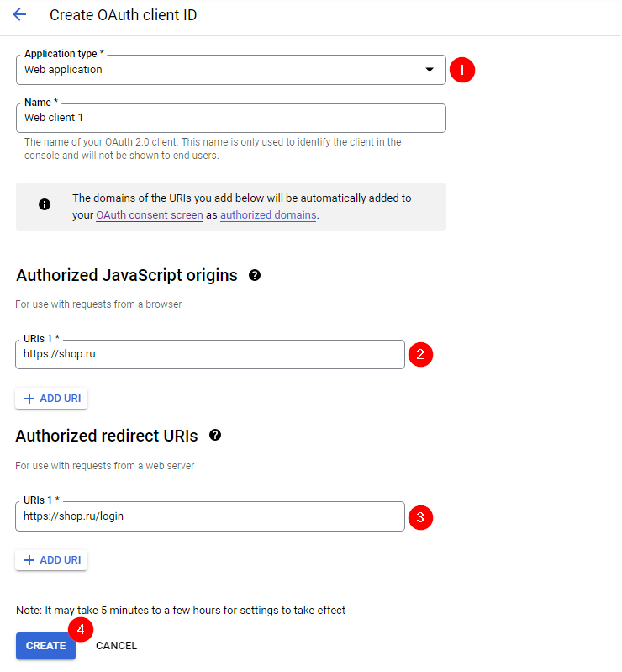
Task: Click help icon beside Authorized redirect URIs
Action: (215, 436)
